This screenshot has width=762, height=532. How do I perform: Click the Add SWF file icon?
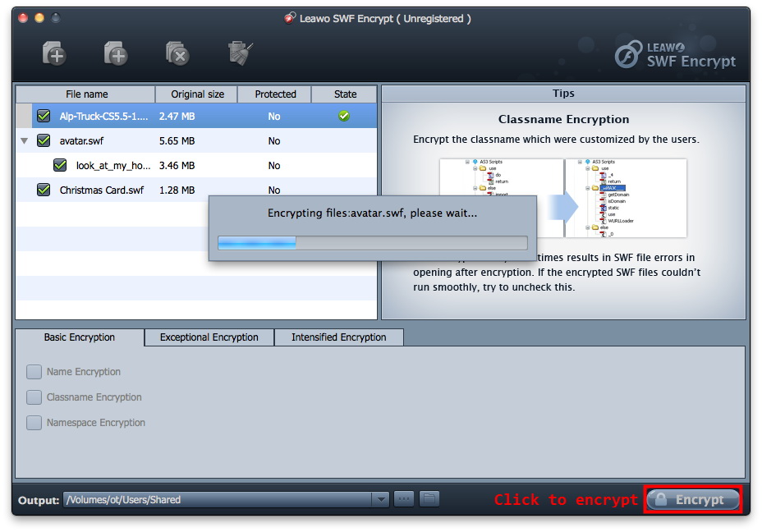coord(54,53)
